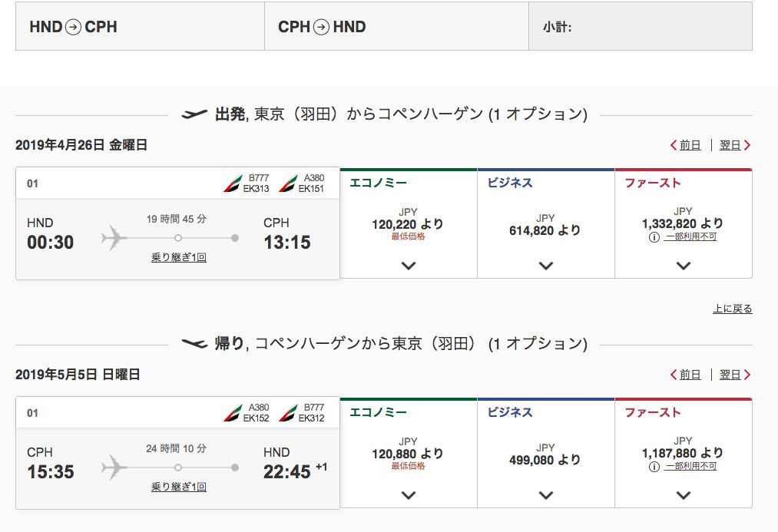Click the landing plane icon in return header
778x532 pixels.
point(194,344)
